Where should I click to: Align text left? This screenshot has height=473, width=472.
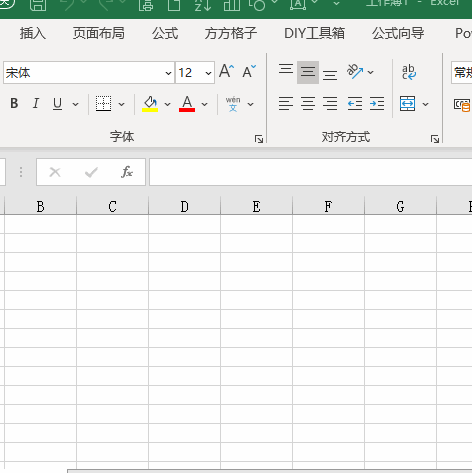coord(286,104)
